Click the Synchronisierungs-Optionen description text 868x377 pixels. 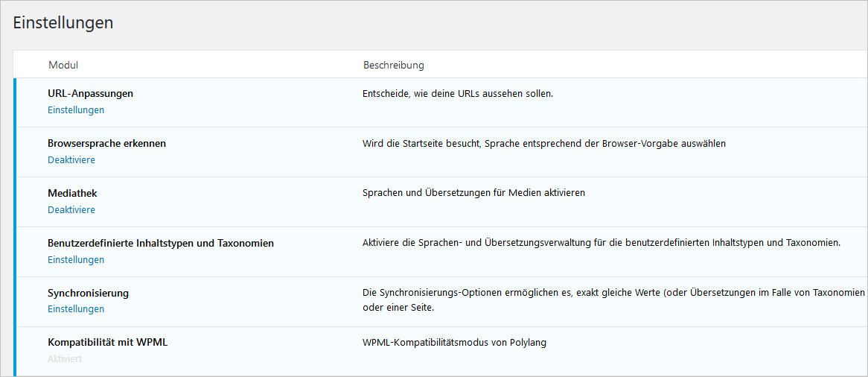point(614,300)
